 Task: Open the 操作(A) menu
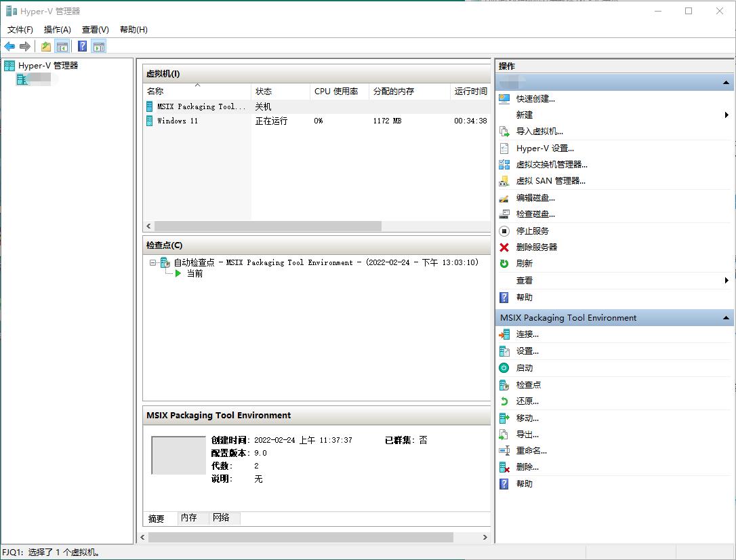57,30
